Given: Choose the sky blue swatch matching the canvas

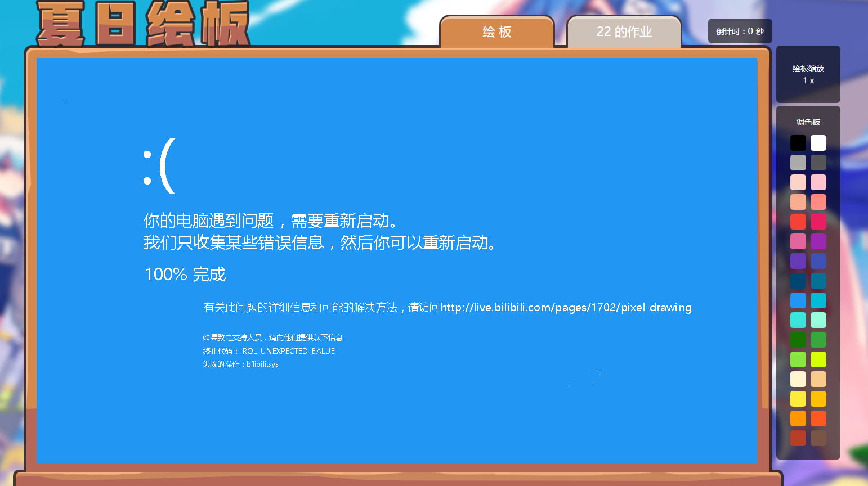Looking at the screenshot, I should (x=798, y=300).
